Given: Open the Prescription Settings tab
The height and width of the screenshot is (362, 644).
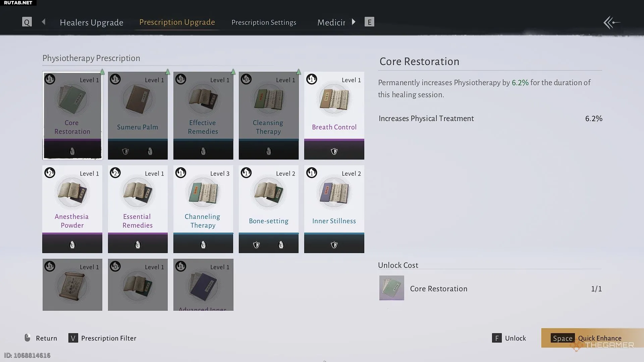Looking at the screenshot, I should click(264, 22).
